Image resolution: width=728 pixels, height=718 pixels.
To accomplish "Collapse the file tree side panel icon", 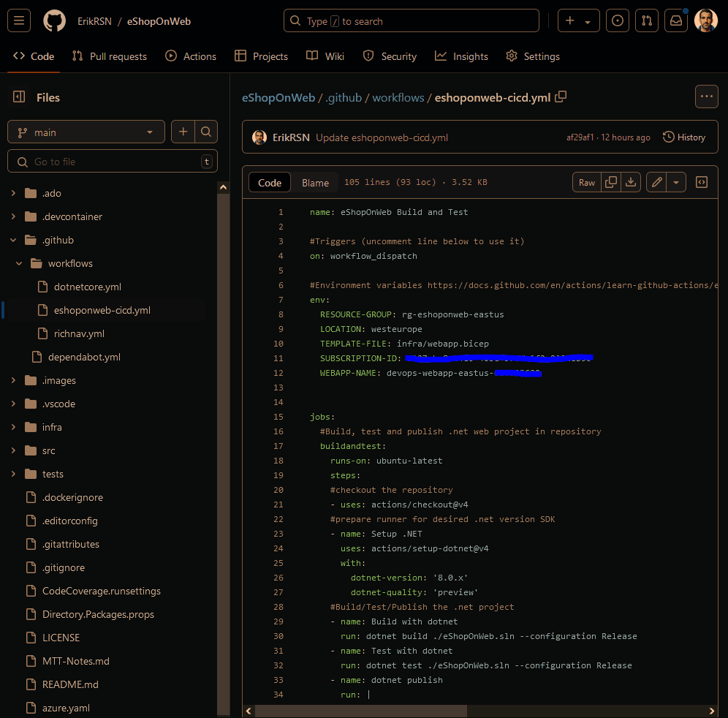I will coord(19,97).
